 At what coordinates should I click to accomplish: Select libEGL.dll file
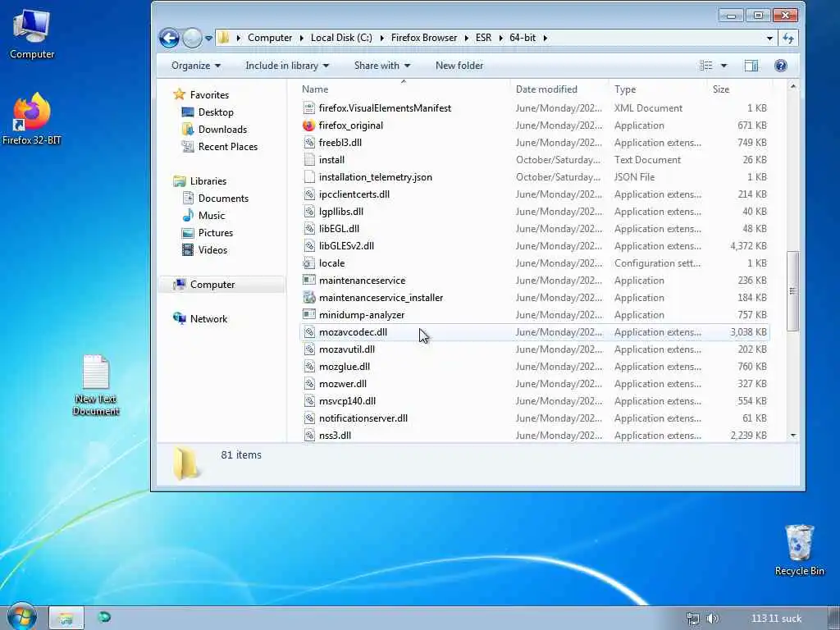(x=339, y=229)
